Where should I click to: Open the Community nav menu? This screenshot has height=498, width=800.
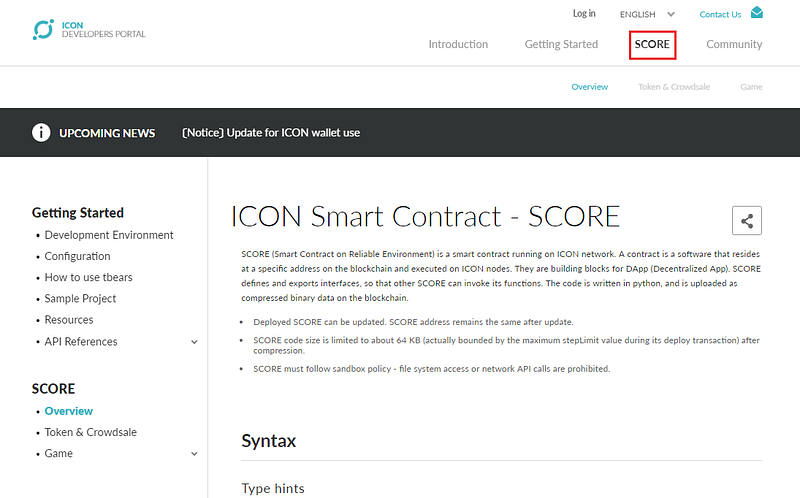point(734,44)
